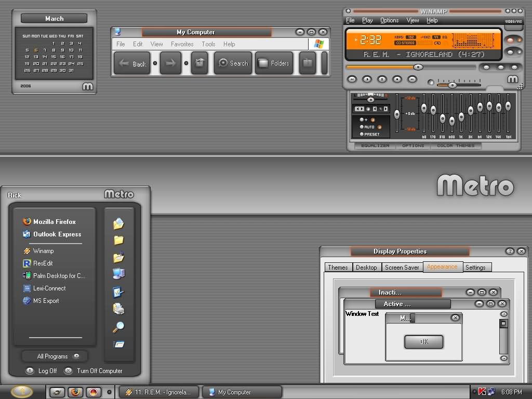
Task: Select the OPTIONS tab below the Winamp equalizer
Action: pyautogui.click(x=413, y=146)
